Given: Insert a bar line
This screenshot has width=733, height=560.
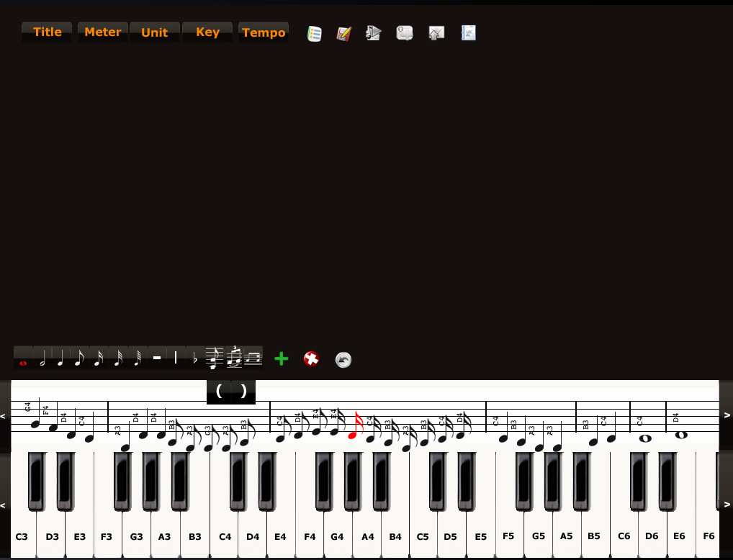Looking at the screenshot, I should 175,358.
